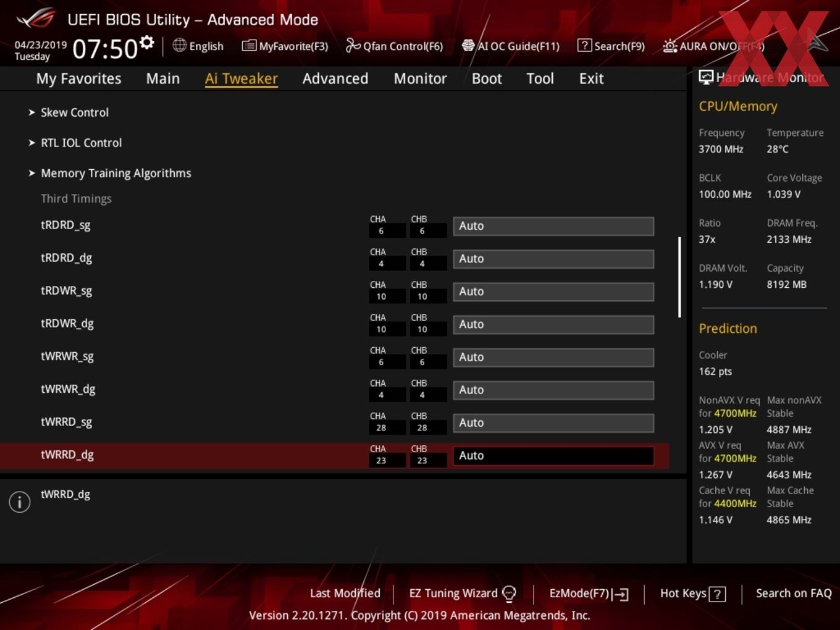Click the Third Timings section heading

[x=76, y=198]
